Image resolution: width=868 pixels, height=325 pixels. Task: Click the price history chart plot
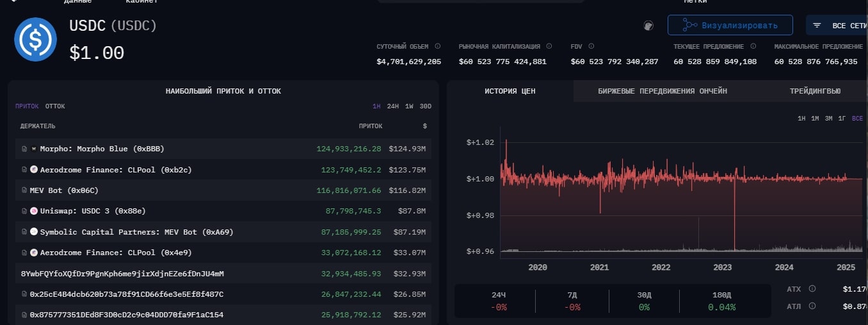[682, 192]
